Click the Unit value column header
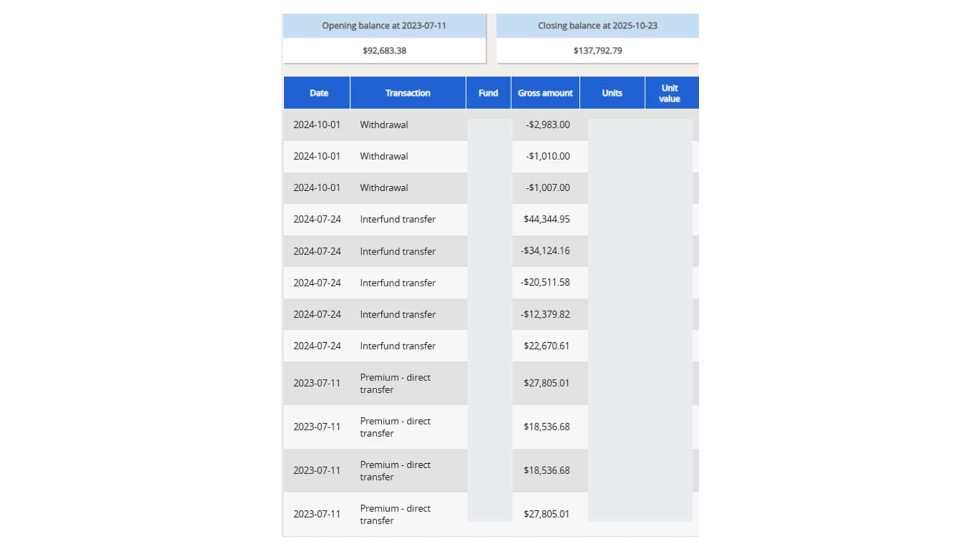Image resolution: width=980 pixels, height=551 pixels. (x=669, y=93)
